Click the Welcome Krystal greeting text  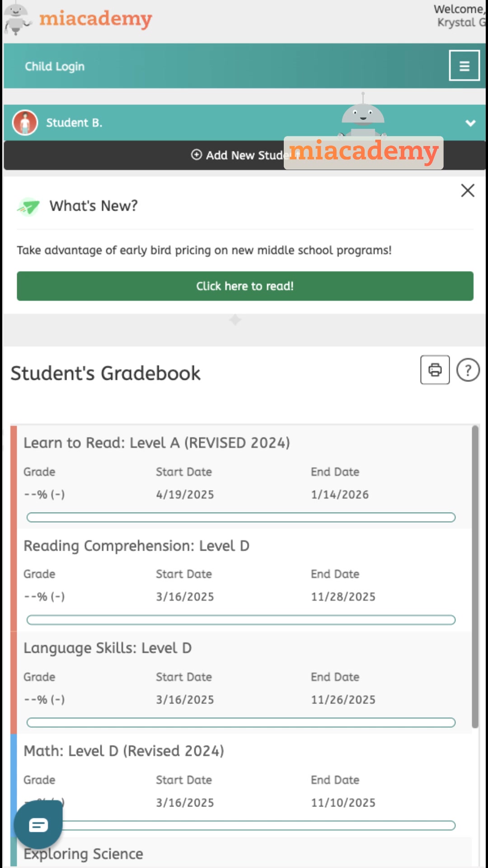coord(460,16)
